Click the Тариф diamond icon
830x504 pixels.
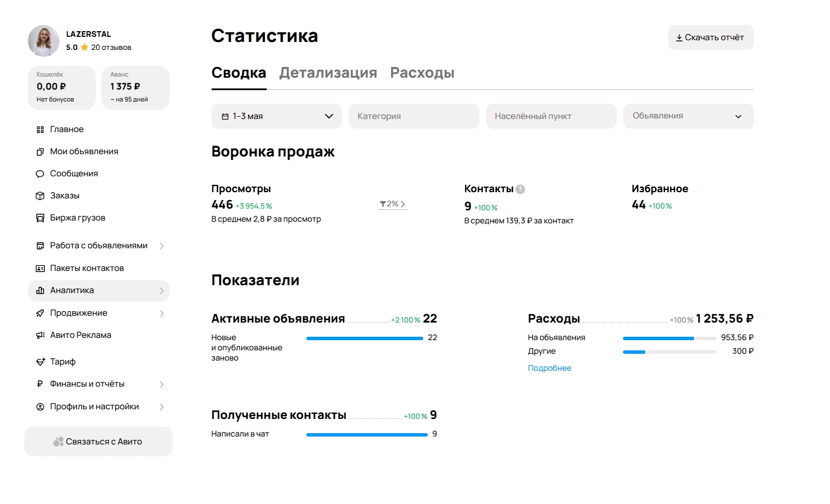point(40,362)
